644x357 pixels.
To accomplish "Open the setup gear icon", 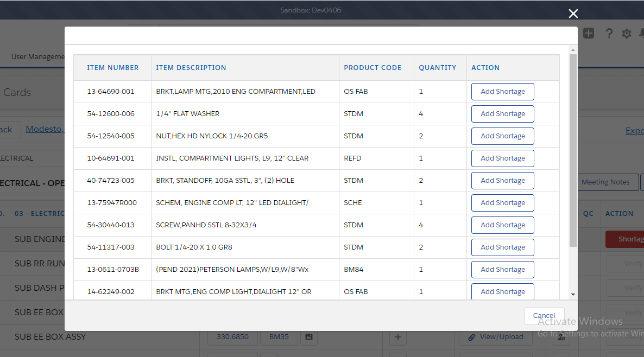I will coord(626,34).
